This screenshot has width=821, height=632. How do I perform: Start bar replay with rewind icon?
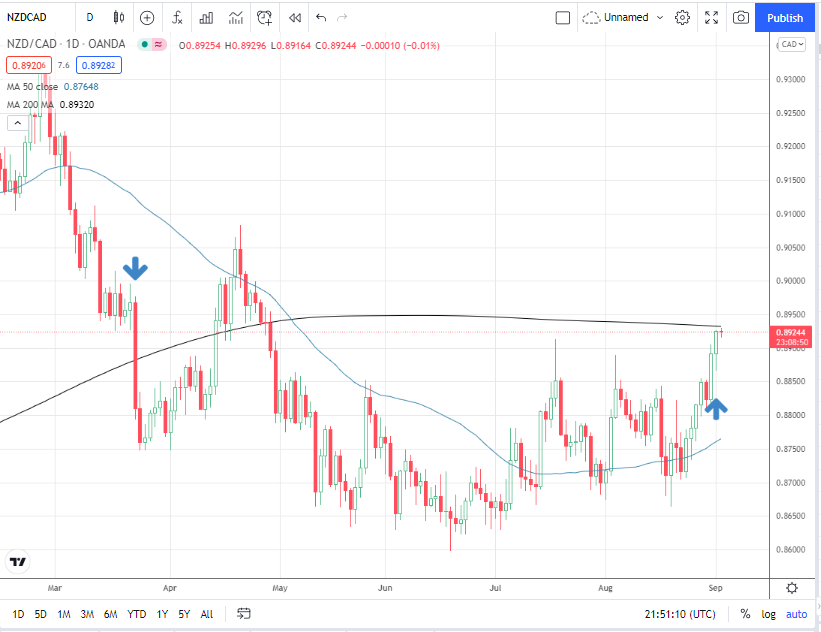click(294, 17)
